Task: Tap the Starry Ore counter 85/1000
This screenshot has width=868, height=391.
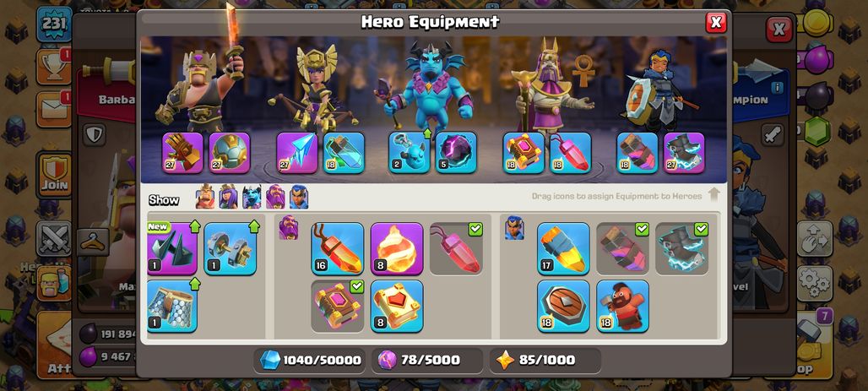Action: [545, 360]
